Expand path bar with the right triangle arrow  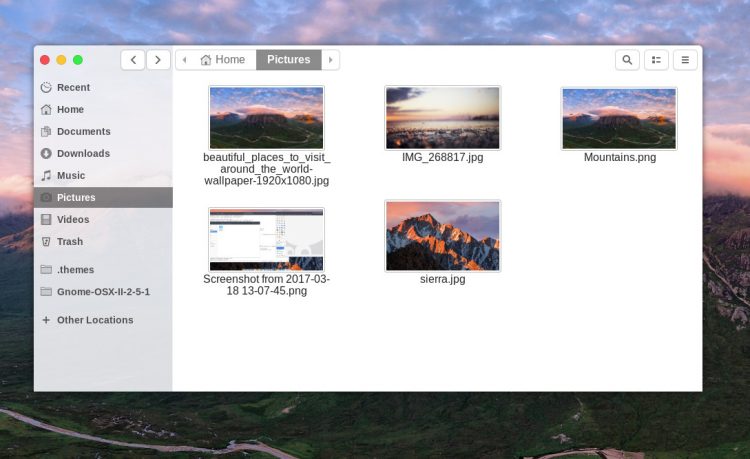click(330, 60)
